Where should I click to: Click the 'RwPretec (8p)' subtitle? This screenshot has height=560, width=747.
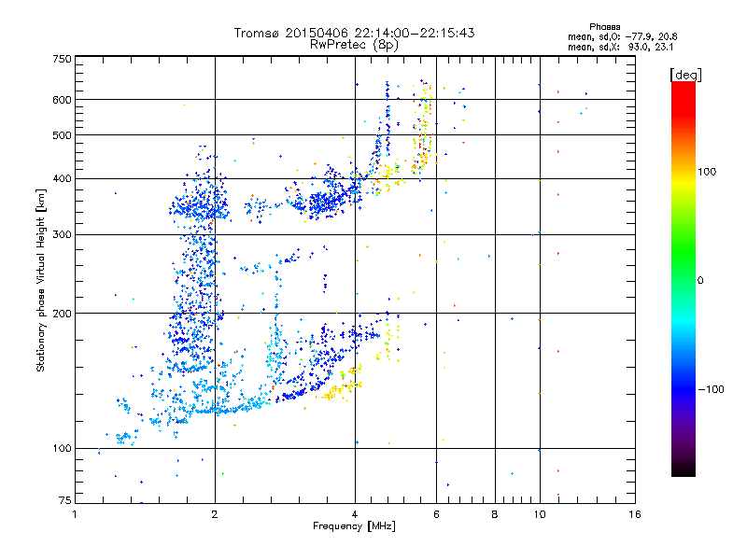(x=354, y=45)
